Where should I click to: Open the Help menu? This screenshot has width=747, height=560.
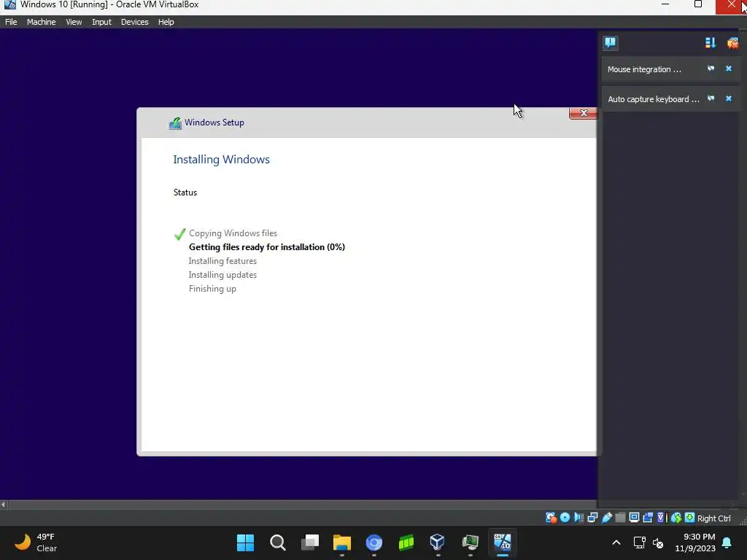click(x=166, y=22)
